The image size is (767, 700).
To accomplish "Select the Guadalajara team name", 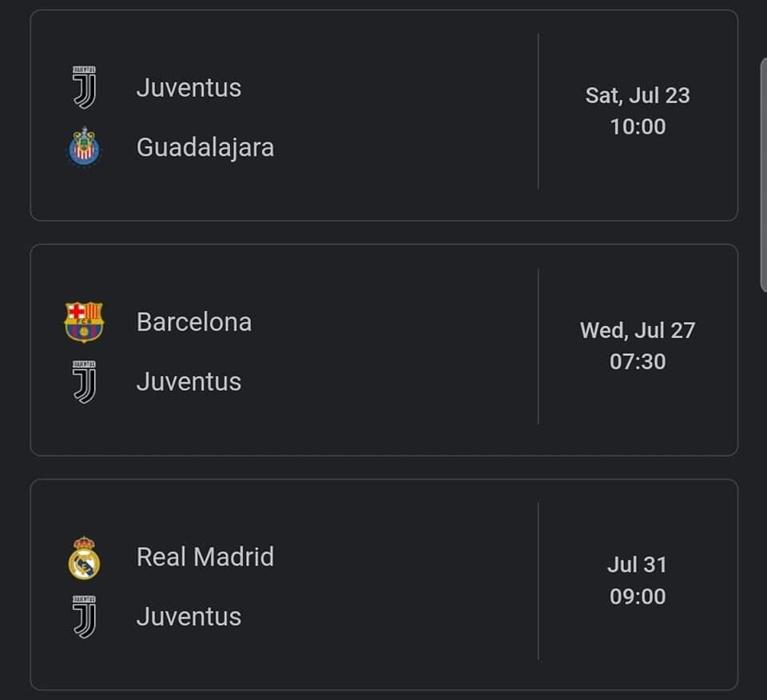I will [x=205, y=147].
